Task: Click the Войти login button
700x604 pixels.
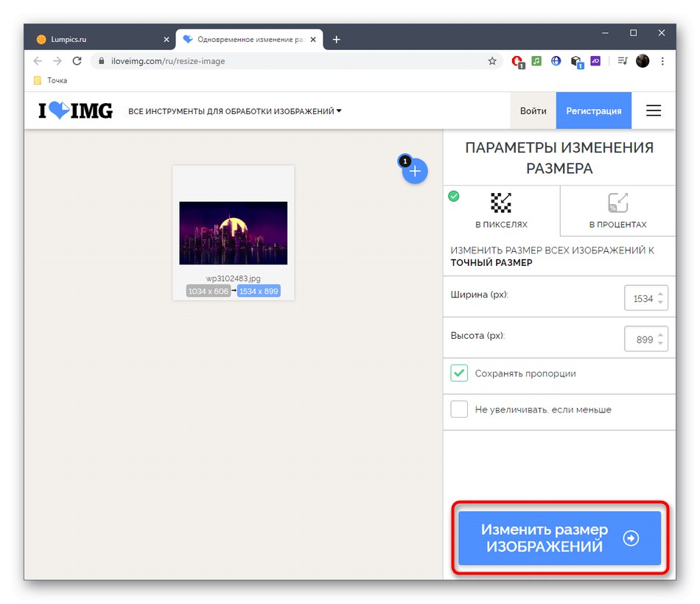Action: click(x=533, y=110)
